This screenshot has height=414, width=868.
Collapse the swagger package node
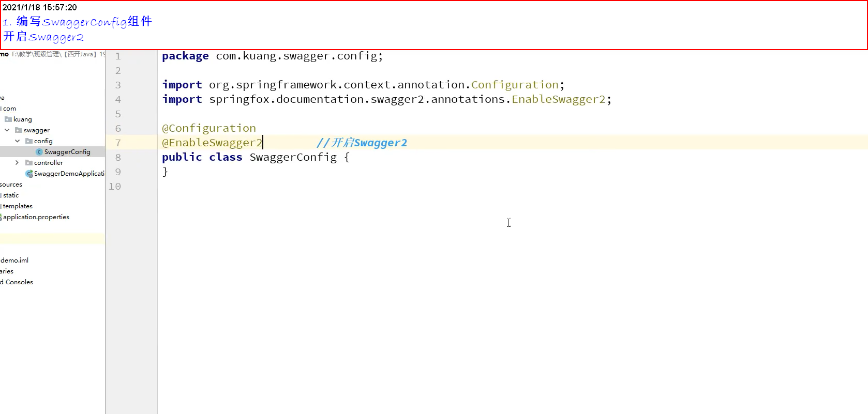coord(7,130)
